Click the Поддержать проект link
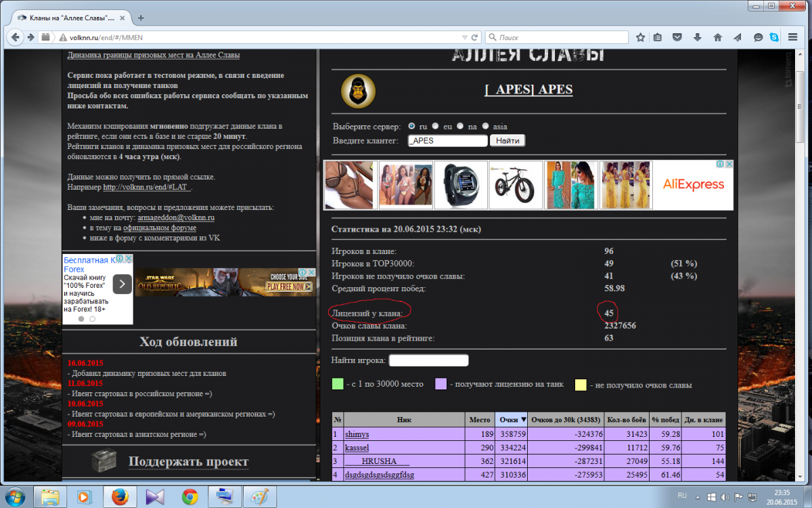This screenshot has height=508, width=812. pyautogui.click(x=189, y=462)
